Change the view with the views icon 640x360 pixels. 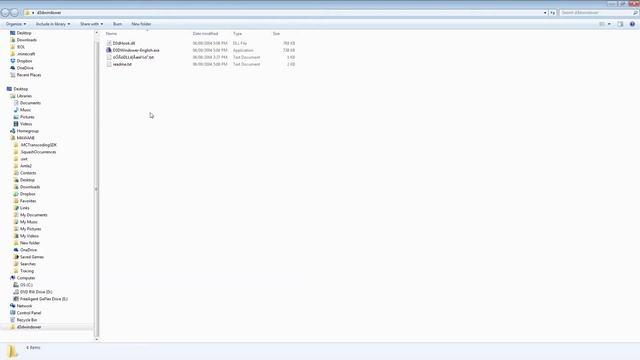tap(602, 24)
